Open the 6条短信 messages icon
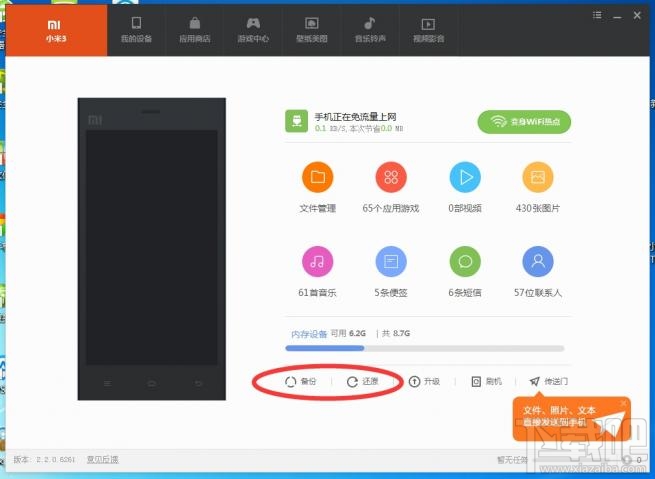Image resolution: width=655 pixels, height=479 pixels. (465, 261)
